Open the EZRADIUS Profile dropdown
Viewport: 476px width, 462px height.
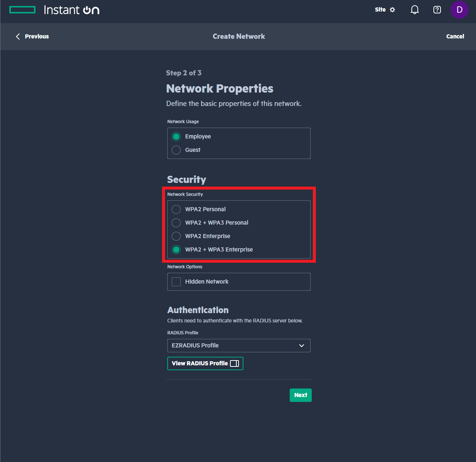[x=239, y=346]
